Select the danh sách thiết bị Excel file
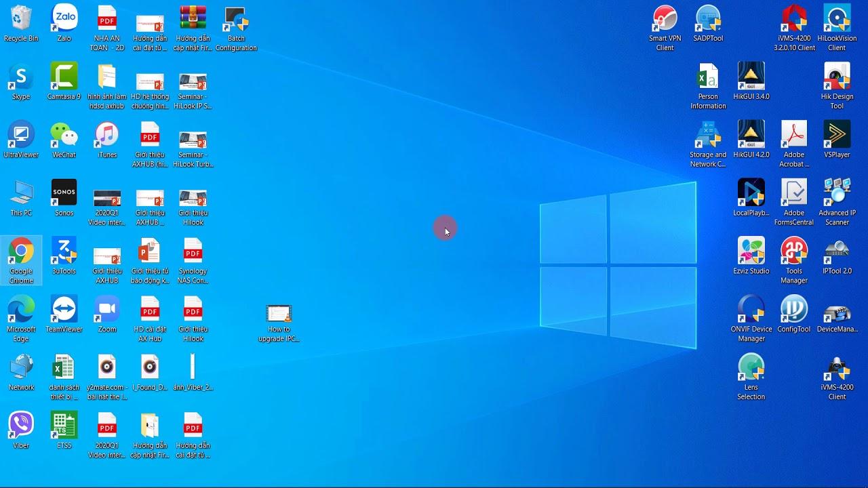Screen dimensions: 868x488 (64, 378)
